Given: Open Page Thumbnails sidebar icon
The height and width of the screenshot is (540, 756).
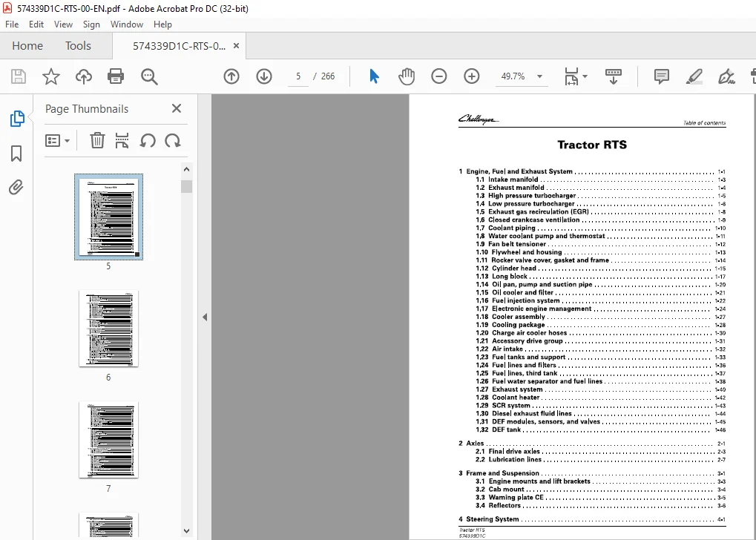Looking at the screenshot, I should 17,119.
